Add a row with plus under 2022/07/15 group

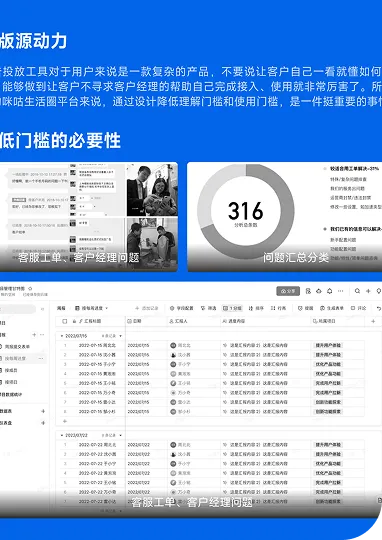[x=64, y=421]
